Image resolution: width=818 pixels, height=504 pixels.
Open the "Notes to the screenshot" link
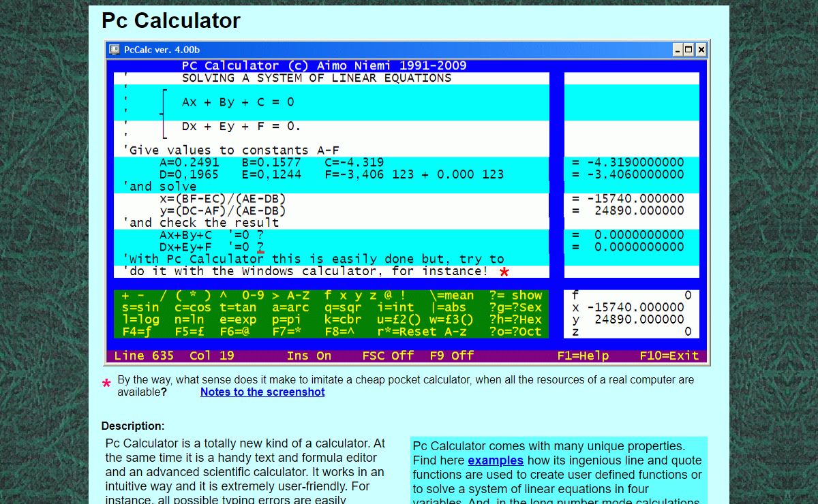(262, 392)
